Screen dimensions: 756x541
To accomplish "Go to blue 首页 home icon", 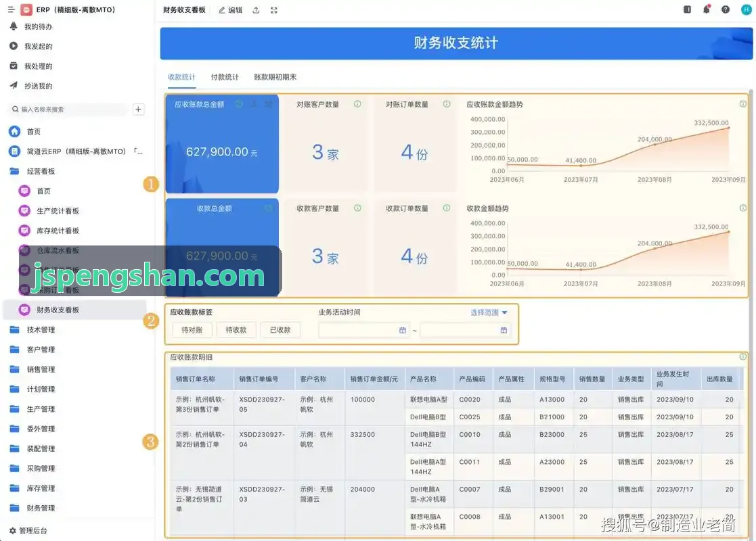I will (15, 131).
